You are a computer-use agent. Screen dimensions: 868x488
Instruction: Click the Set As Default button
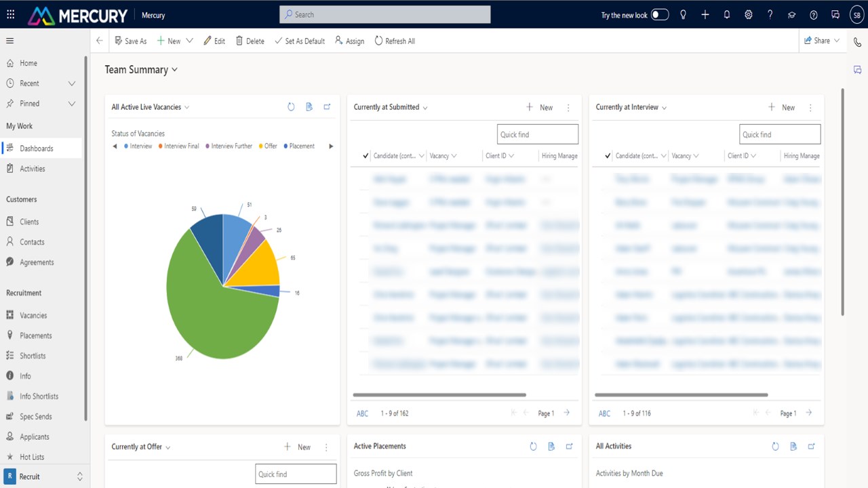[x=299, y=41]
